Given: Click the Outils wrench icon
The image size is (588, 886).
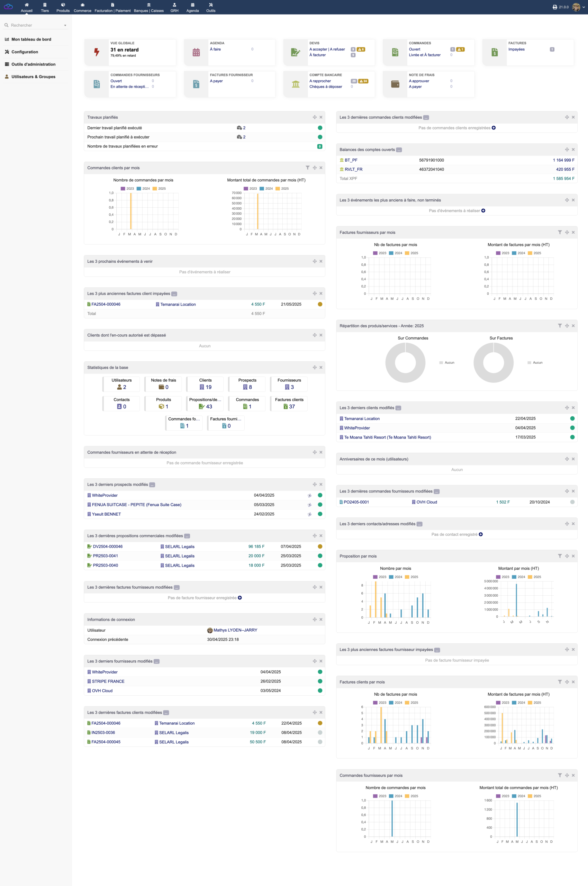Looking at the screenshot, I should click(x=211, y=5).
